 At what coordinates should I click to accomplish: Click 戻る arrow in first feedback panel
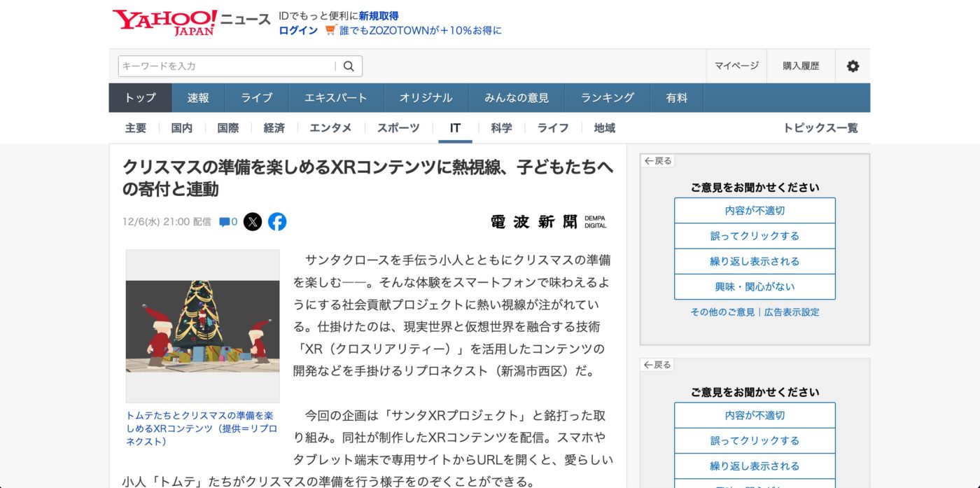click(658, 161)
